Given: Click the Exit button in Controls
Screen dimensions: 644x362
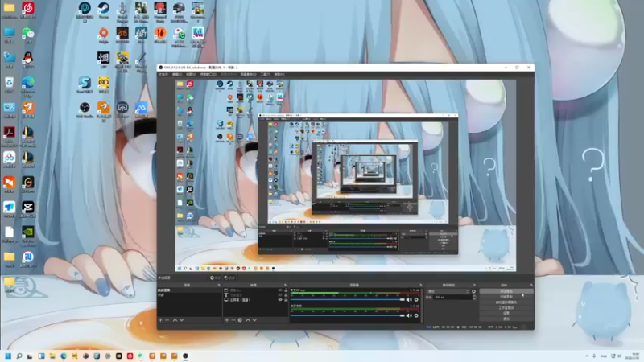Looking at the screenshot, I should (506, 319).
